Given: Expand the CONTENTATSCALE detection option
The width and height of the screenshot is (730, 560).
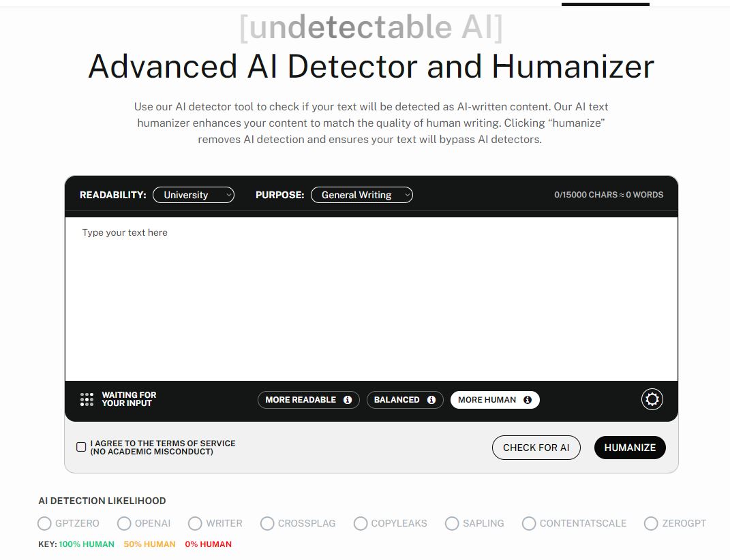Looking at the screenshot, I should tap(528, 523).
